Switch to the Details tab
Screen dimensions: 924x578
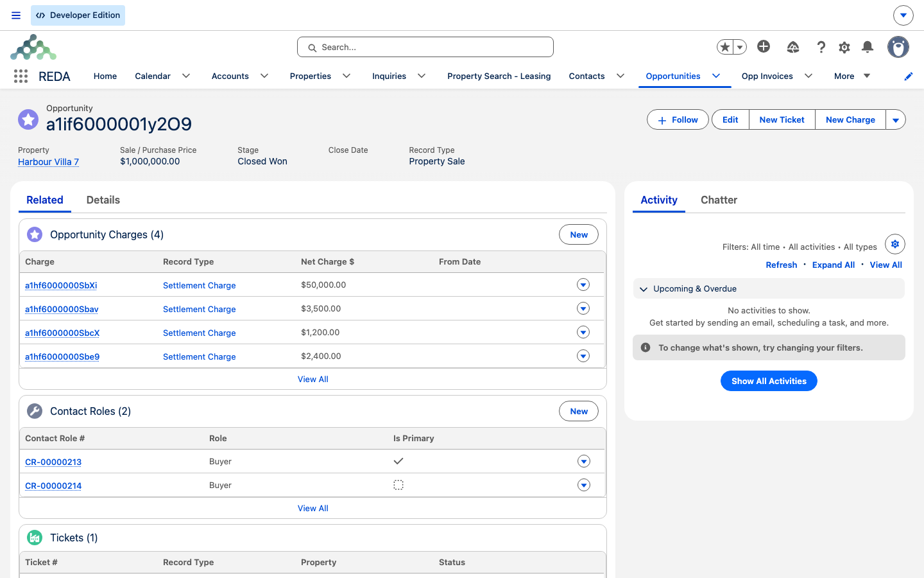pos(103,200)
